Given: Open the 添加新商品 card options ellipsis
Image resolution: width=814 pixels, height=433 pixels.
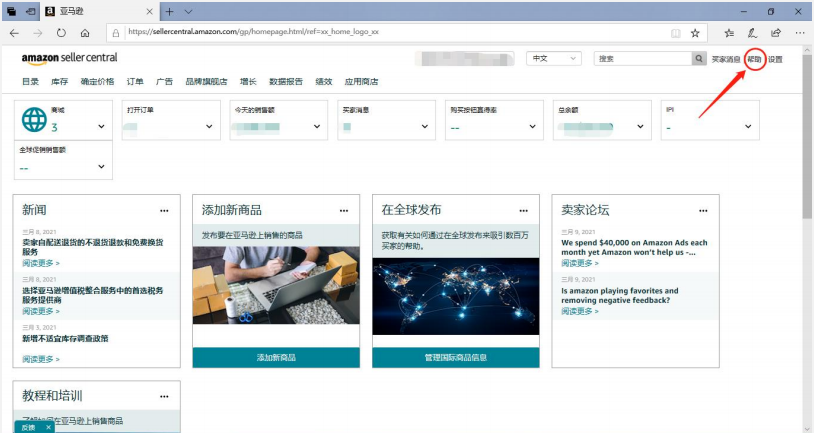Looking at the screenshot, I should click(344, 211).
